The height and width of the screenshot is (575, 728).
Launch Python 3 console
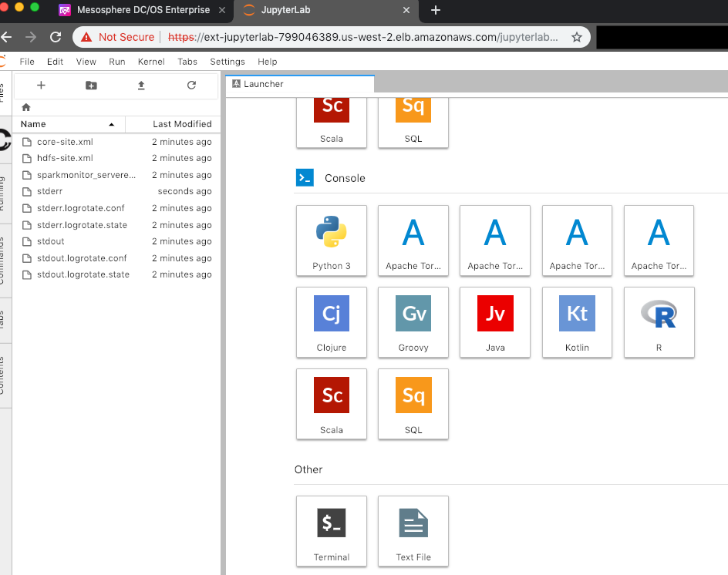332,240
